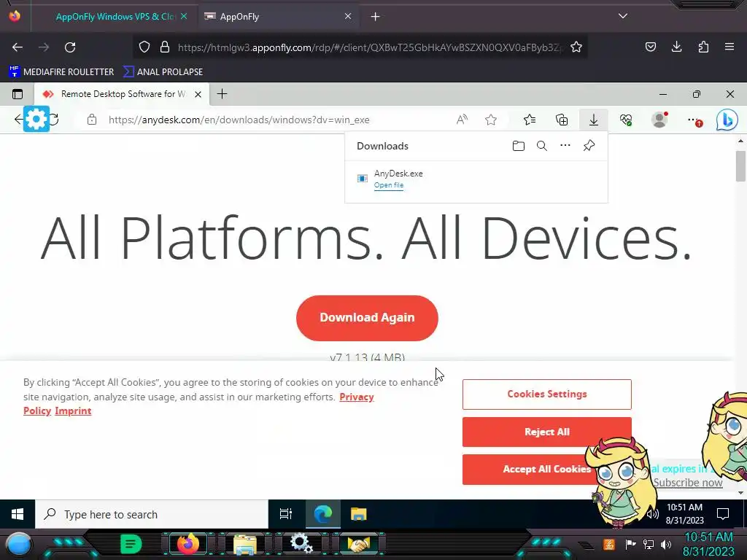Click Edge icon on remote taskbar
This screenshot has width=747, height=560.
322,514
